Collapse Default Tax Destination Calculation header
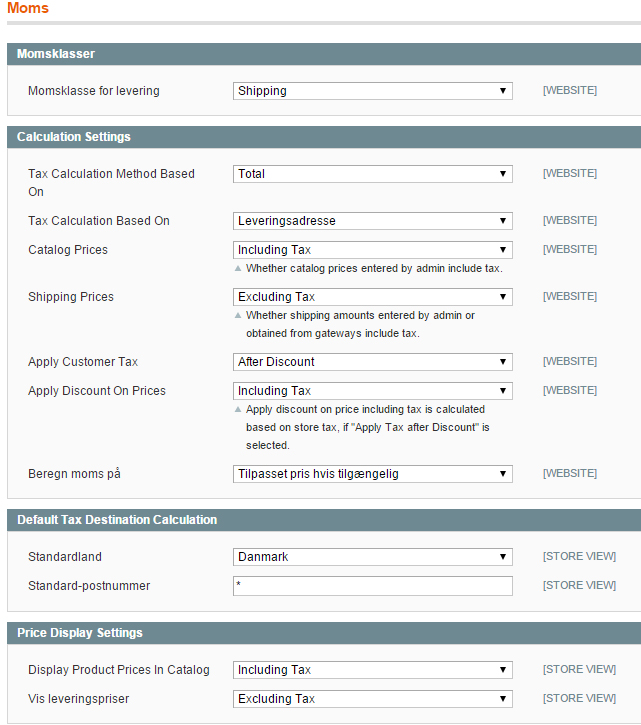This screenshot has width=641, height=725. coord(324,520)
